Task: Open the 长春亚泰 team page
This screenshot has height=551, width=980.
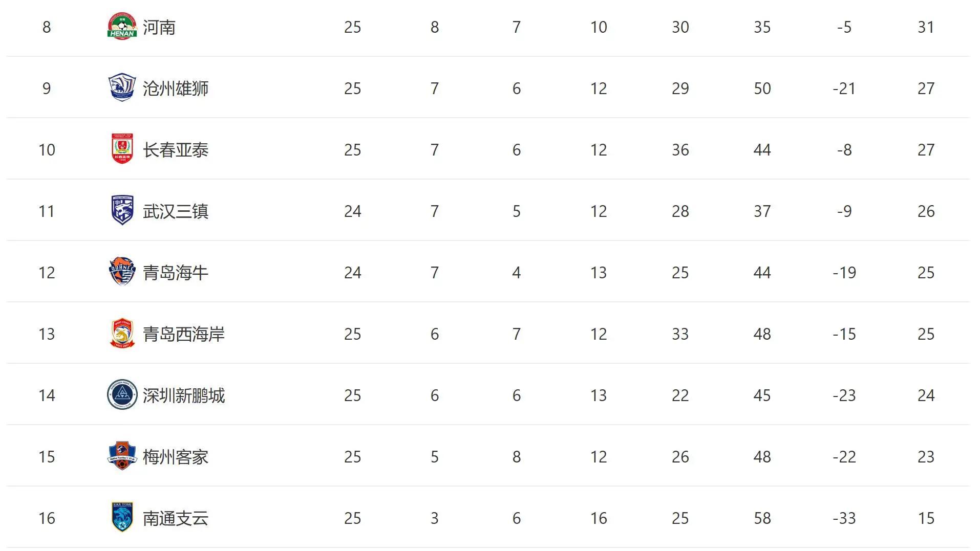Action: (175, 150)
